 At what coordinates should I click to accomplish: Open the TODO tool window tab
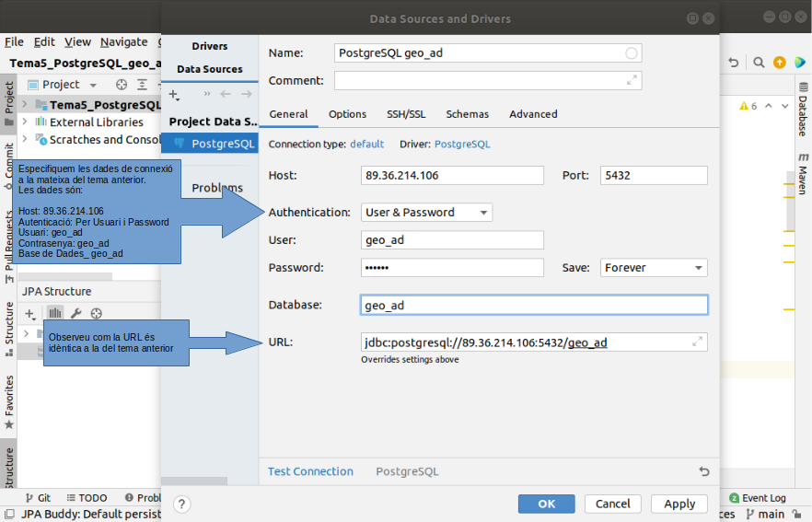point(87,498)
